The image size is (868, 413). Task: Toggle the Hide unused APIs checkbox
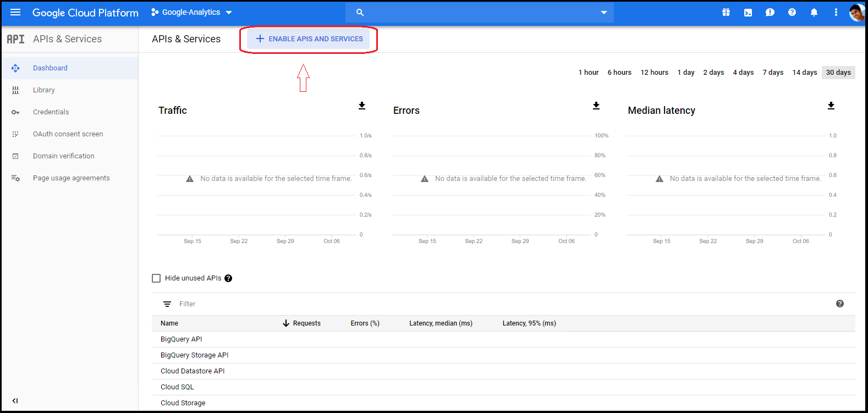156,278
